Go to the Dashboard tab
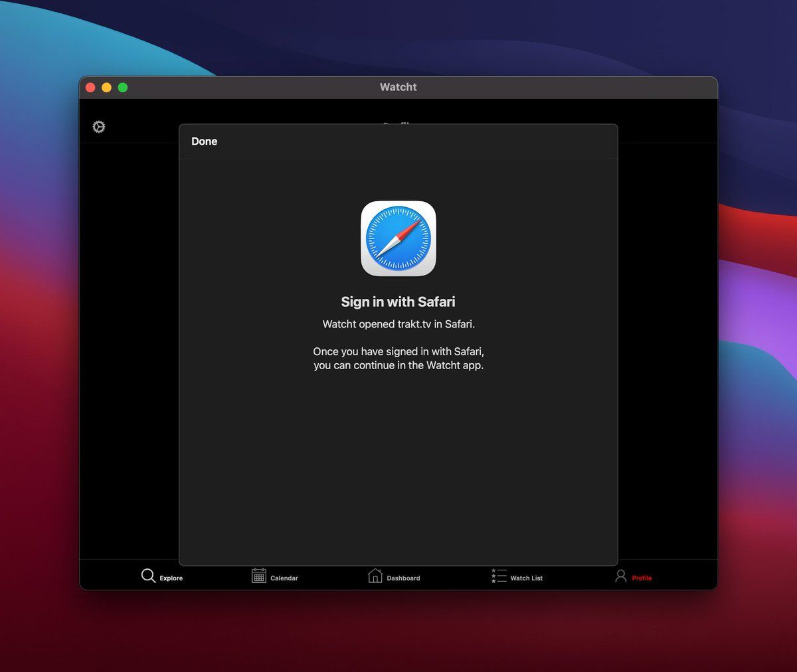Screen dimensions: 797x672 [394, 576]
